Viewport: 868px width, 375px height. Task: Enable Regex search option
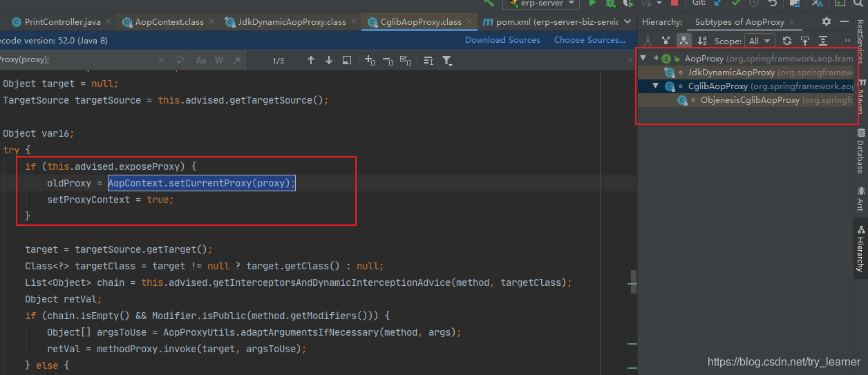pyautogui.click(x=236, y=61)
